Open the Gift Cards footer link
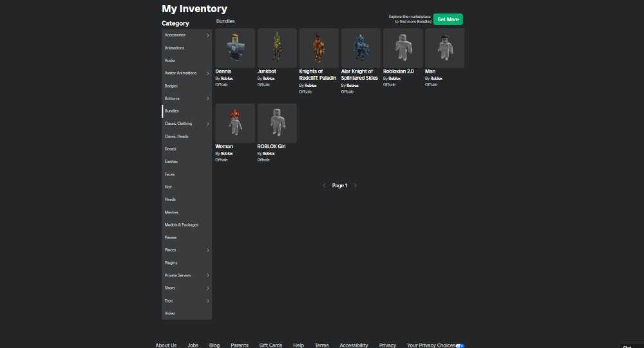This screenshot has width=644, height=348. point(270,345)
